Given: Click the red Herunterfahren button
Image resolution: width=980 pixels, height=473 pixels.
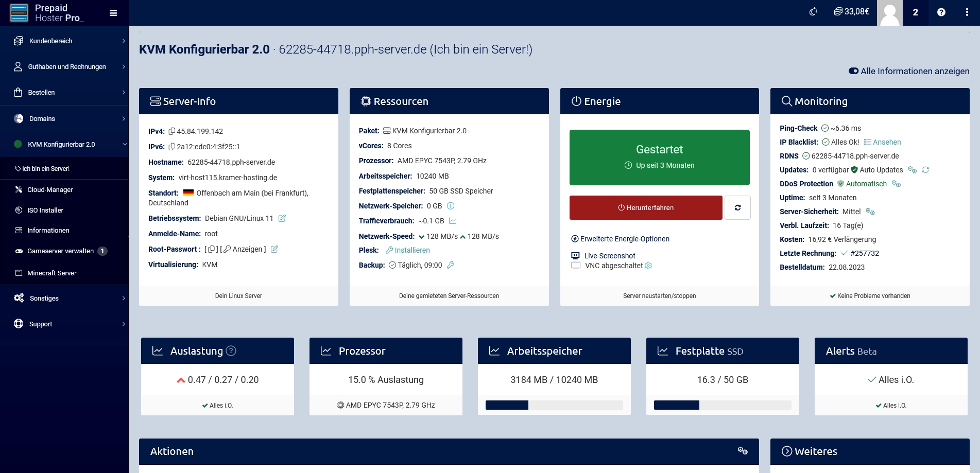Looking at the screenshot, I should [x=646, y=207].
